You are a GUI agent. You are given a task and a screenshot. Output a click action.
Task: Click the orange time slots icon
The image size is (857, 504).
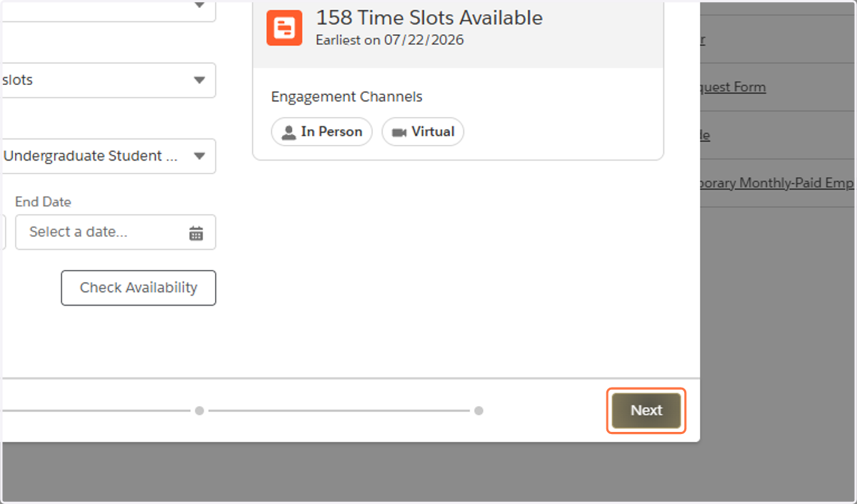click(284, 29)
